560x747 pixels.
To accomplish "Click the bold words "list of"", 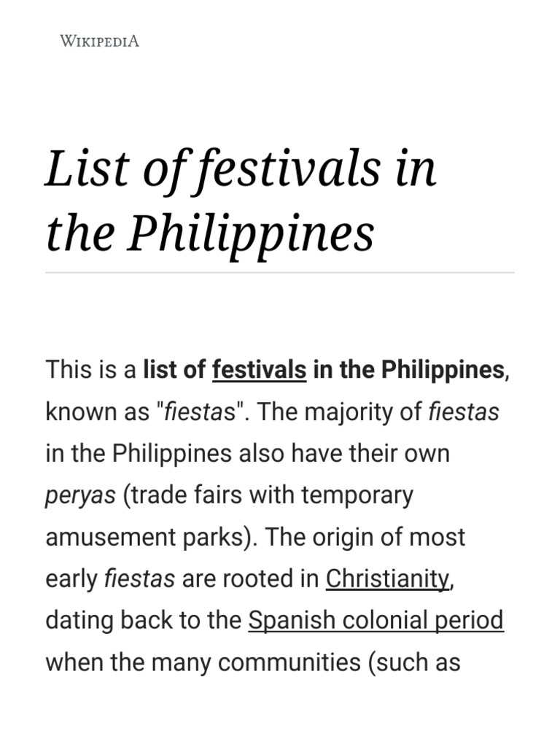I will pos(174,370).
